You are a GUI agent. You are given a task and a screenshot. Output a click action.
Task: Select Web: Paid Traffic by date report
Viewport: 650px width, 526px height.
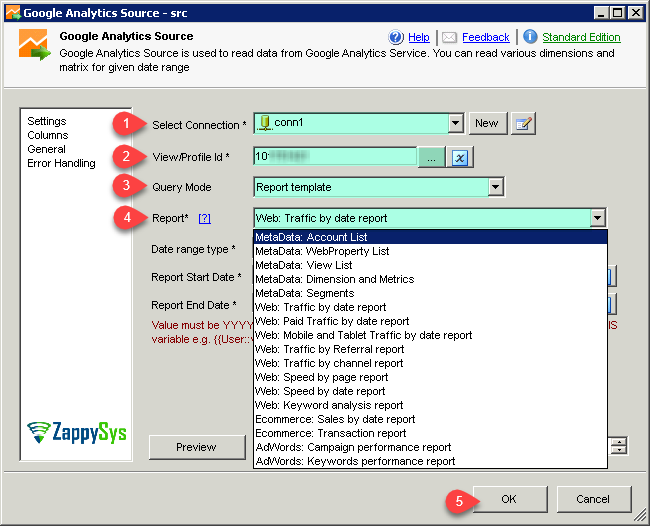(x=430, y=321)
